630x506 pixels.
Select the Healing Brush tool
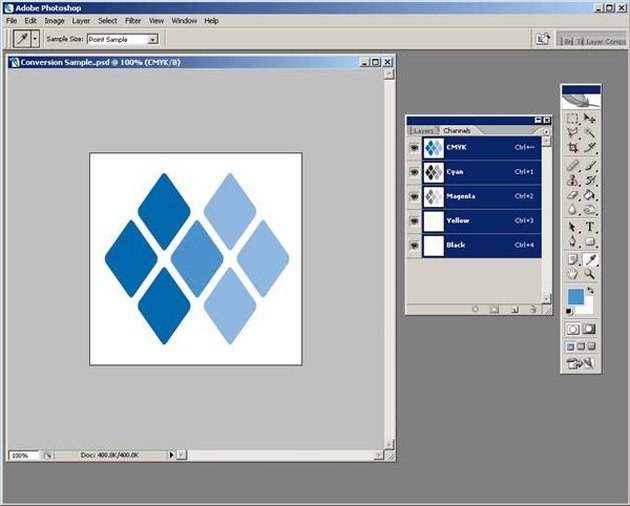572,166
